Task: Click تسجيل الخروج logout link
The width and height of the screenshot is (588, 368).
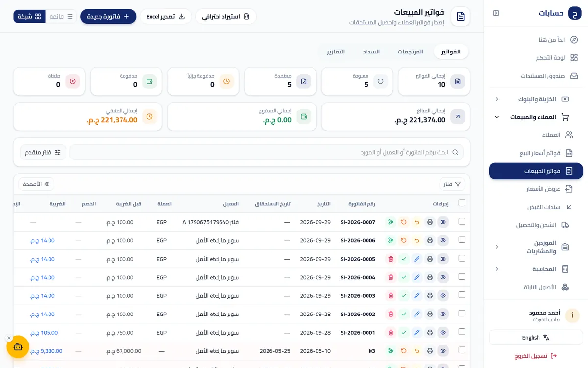Action: click(536, 356)
